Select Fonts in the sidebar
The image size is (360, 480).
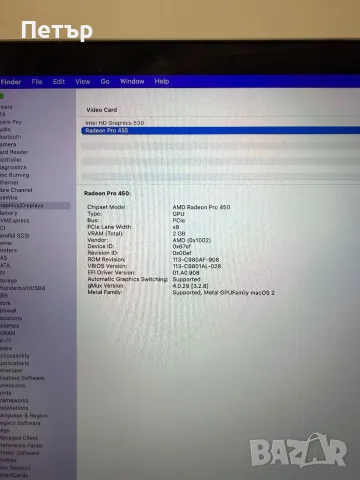6,393
